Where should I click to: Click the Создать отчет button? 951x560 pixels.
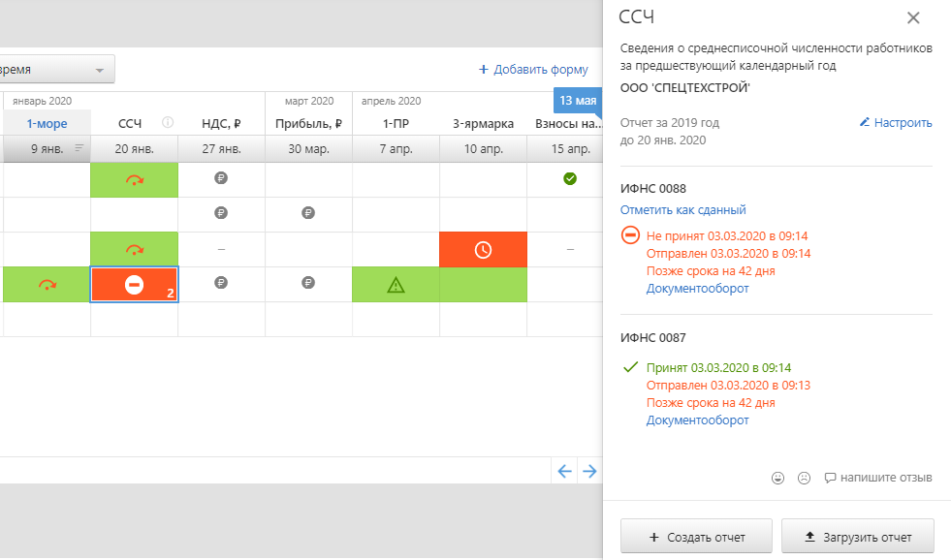696,537
